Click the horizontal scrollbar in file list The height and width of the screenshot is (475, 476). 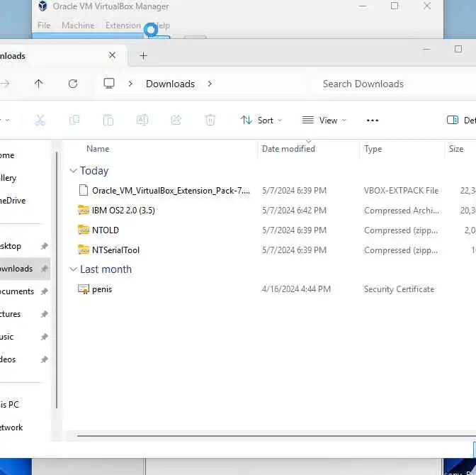tap(276, 436)
